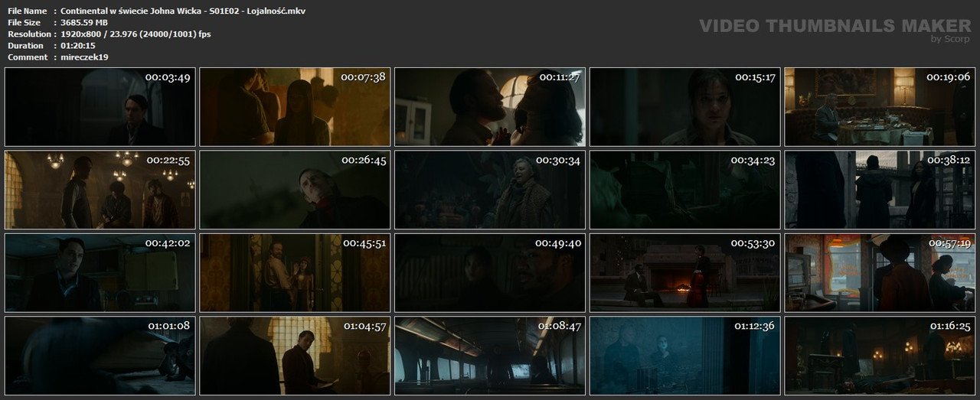
Task: Select the train car frame at 01:08:47
Action: pos(490,356)
